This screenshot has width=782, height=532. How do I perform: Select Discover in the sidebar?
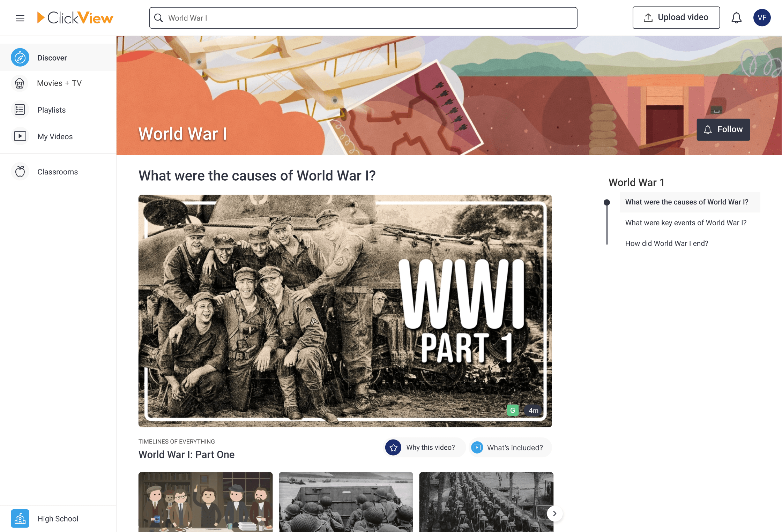[x=58, y=58]
